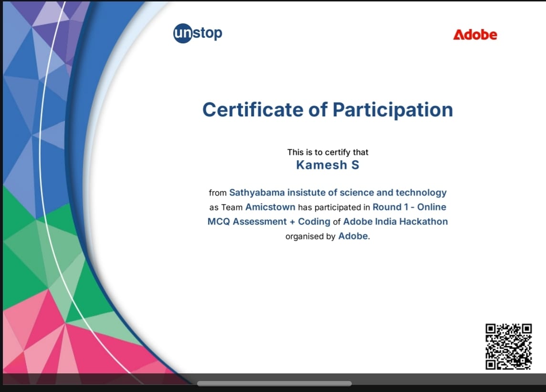Click 'MCQ Assessment + Coding' text
This screenshot has height=392, width=546.
click(x=268, y=222)
